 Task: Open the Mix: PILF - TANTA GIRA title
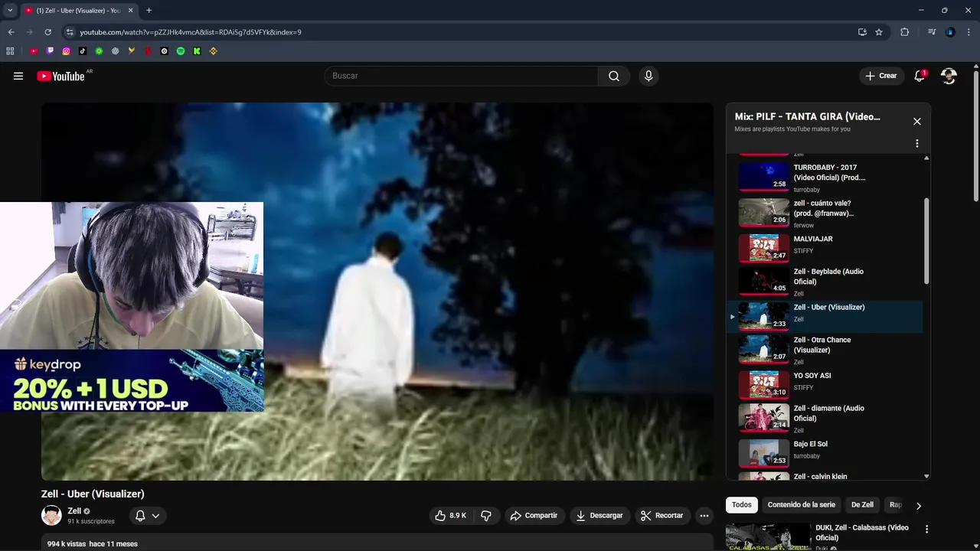807,117
